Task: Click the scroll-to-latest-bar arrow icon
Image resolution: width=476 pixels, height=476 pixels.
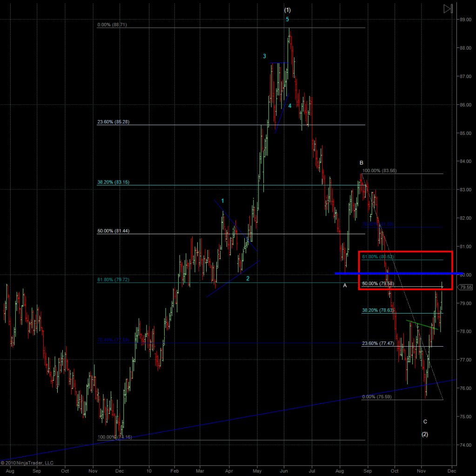Action: pyautogui.click(x=448, y=8)
